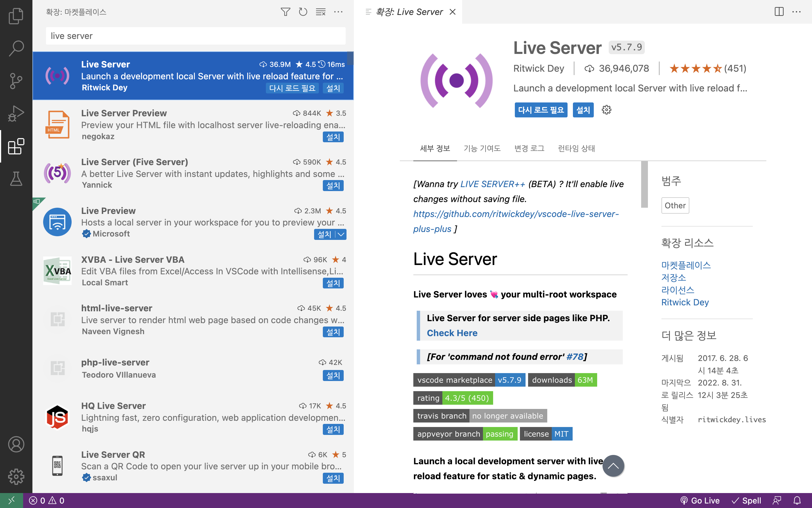
Task: Select the Live Server Preview extension icon
Action: click(58, 125)
